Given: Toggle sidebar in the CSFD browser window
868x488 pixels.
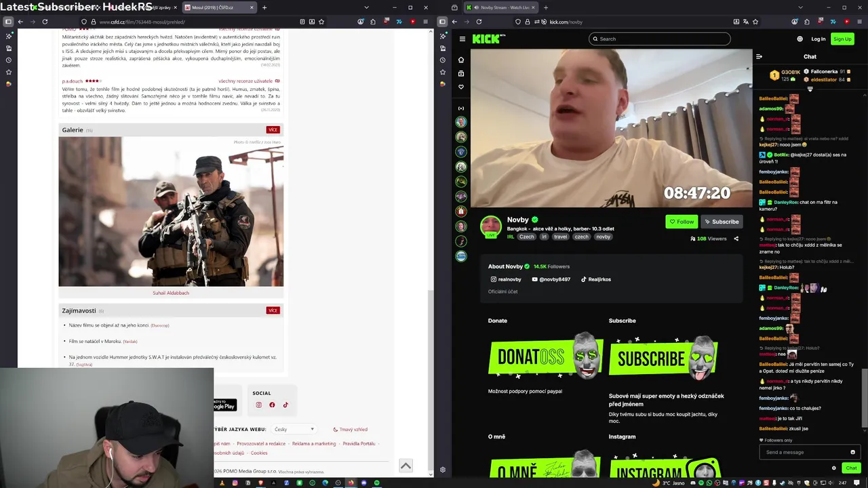Looking at the screenshot, I should point(8,22).
